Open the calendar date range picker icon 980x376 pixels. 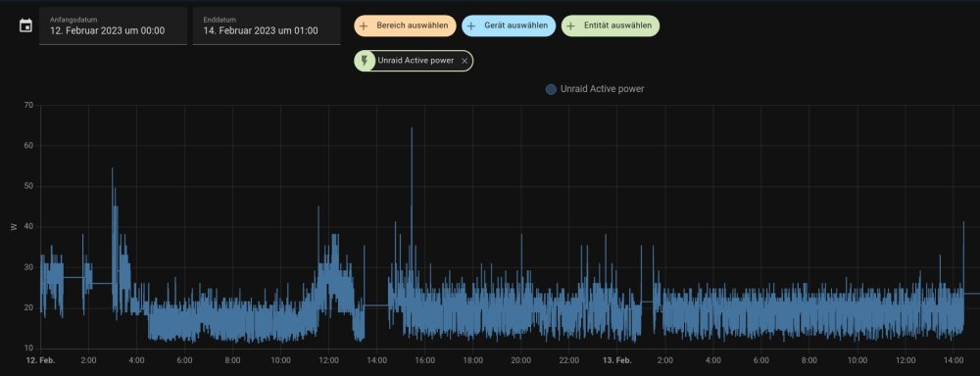point(25,25)
